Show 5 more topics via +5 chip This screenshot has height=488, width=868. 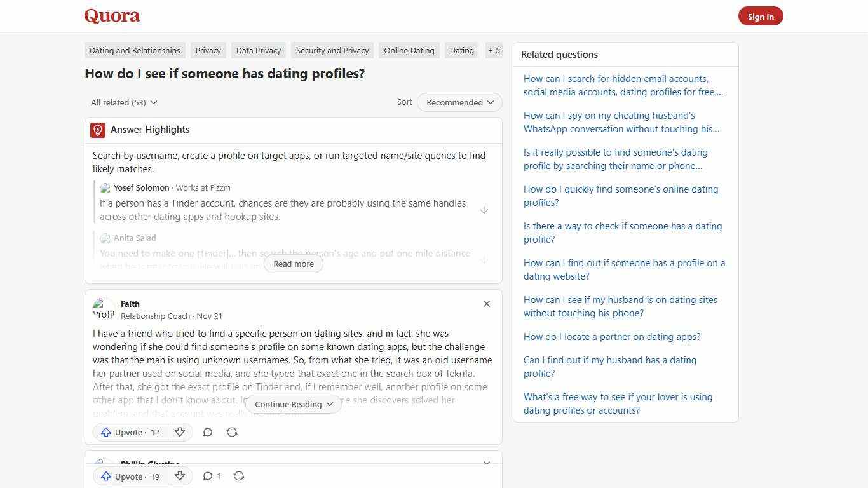(494, 50)
